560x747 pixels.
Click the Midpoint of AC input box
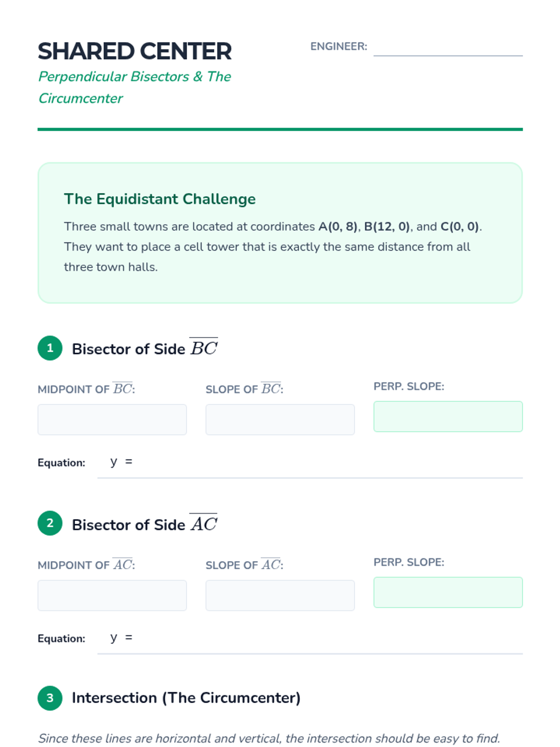click(x=112, y=595)
